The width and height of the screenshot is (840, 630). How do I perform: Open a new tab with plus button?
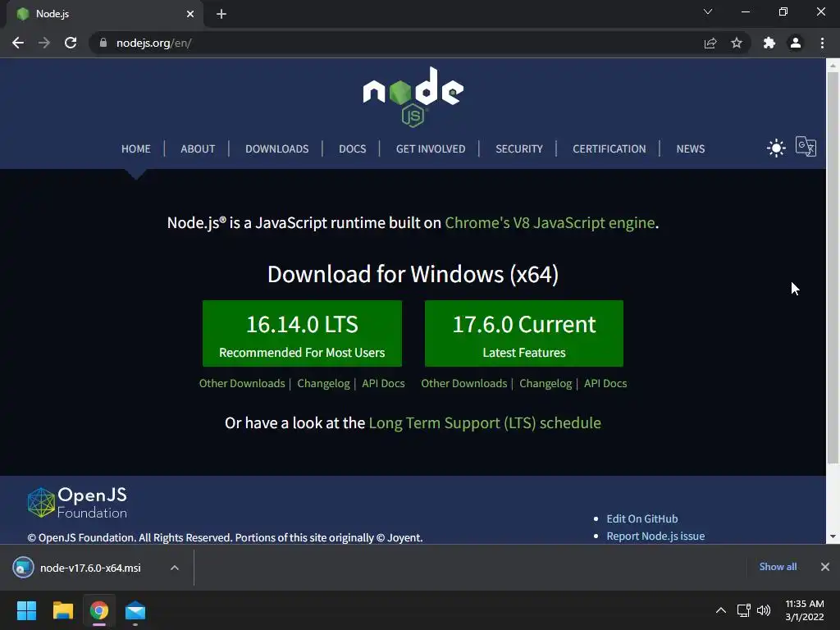(x=221, y=14)
